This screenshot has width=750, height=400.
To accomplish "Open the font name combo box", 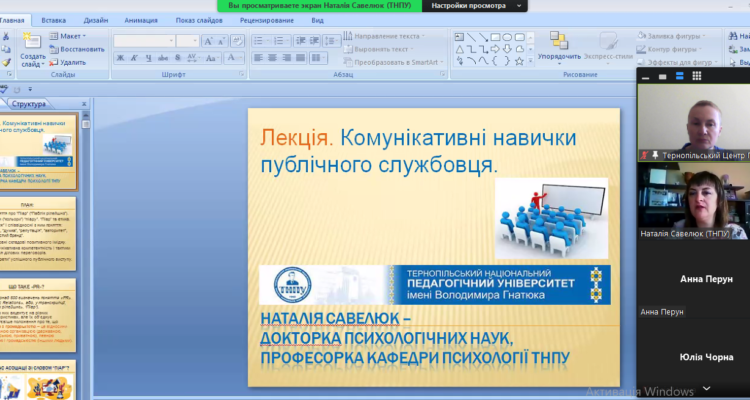I will (x=144, y=41).
